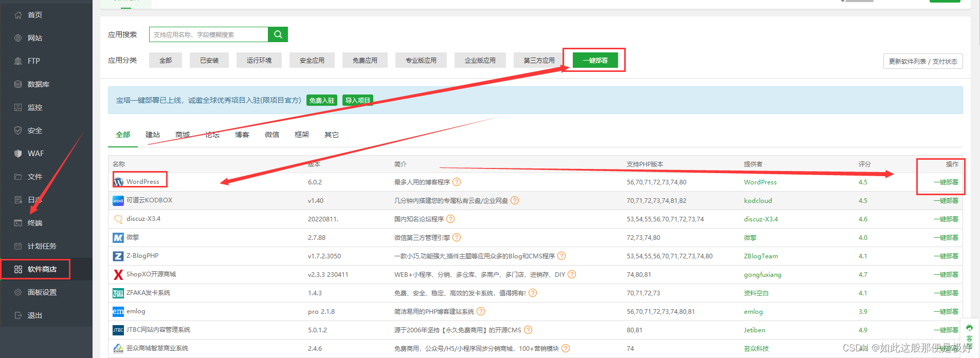
Task: Click the 退出 logout icon
Action: coord(18,315)
